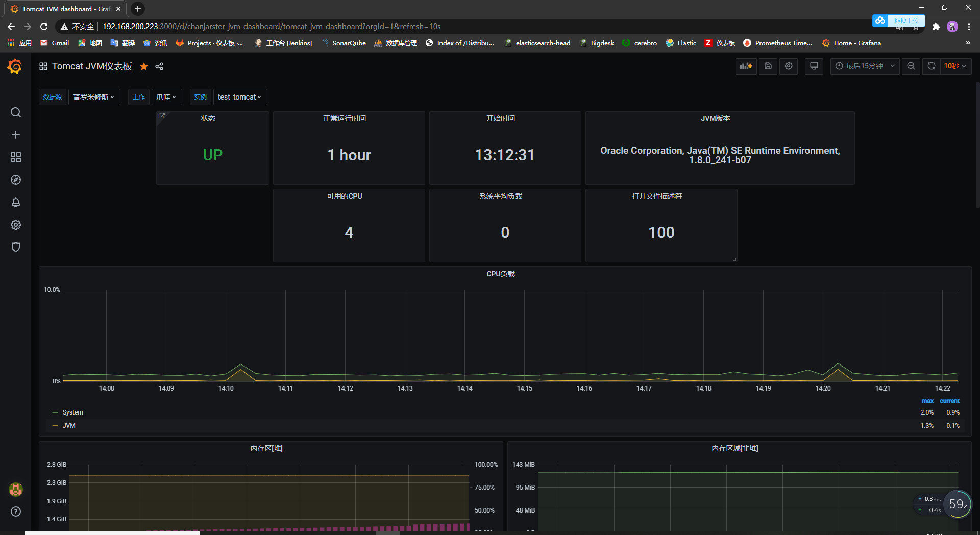The image size is (980, 535).
Task: Open the search icon in sidebar
Action: pyautogui.click(x=16, y=112)
